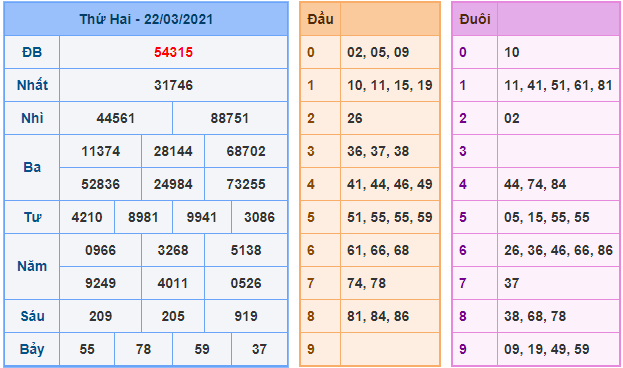
Task: Click first prize number 31746
Action: click(174, 85)
